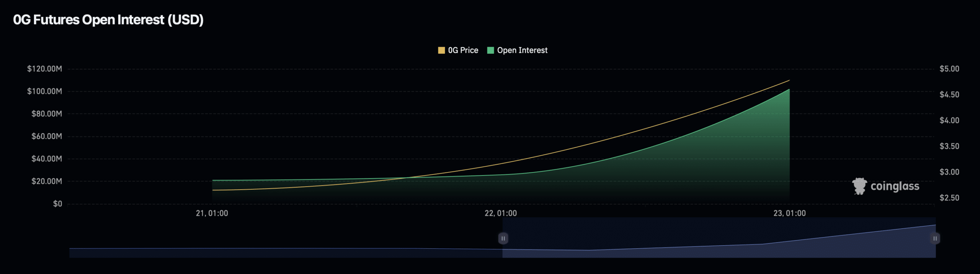
Task: Click the right range slider handle
Action: 935,238
